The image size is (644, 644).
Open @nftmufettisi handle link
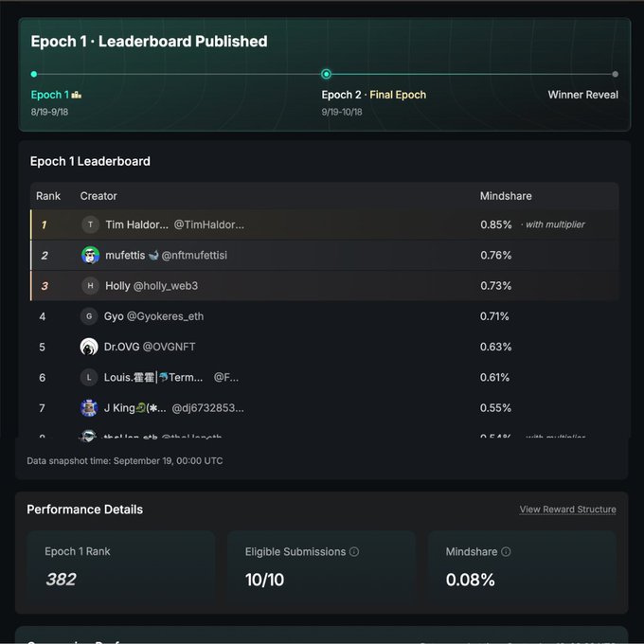pyautogui.click(x=194, y=255)
